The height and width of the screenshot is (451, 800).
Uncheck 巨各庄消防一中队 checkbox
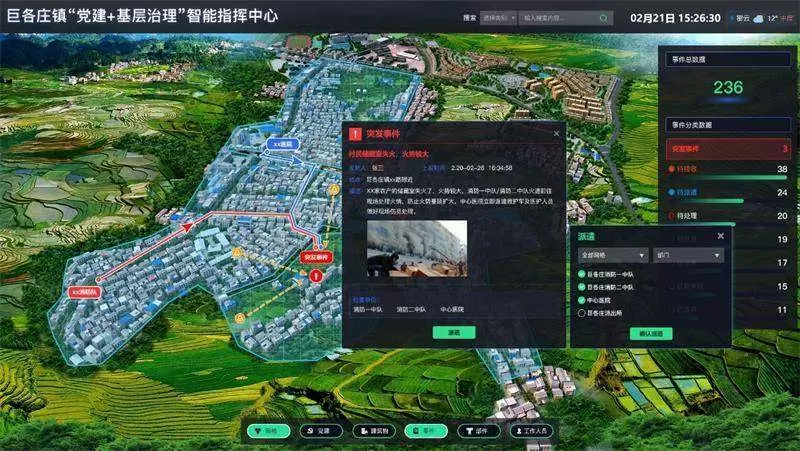coord(582,274)
